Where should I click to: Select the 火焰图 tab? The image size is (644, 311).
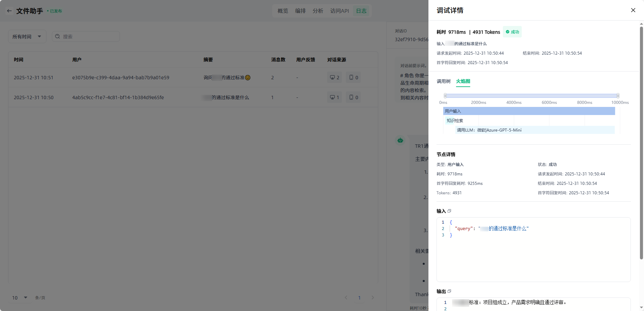463,81
